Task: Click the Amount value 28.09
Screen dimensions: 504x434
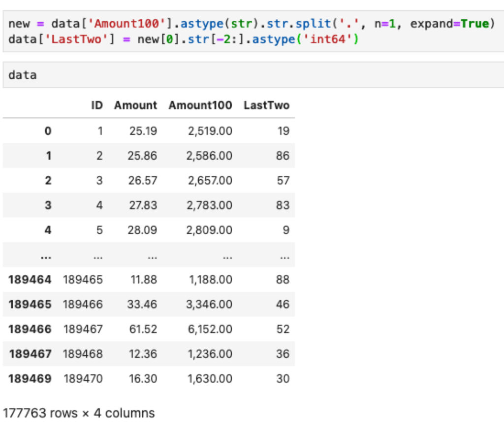Action: pos(142,230)
